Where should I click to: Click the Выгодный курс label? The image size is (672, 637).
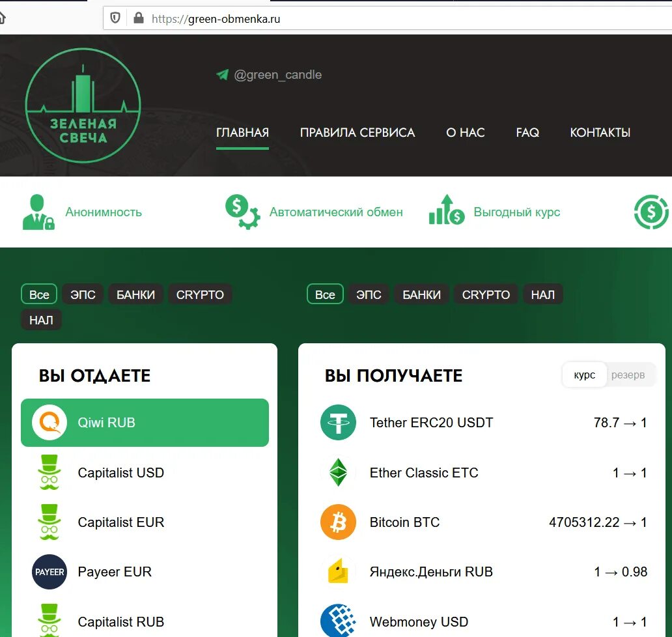point(517,212)
